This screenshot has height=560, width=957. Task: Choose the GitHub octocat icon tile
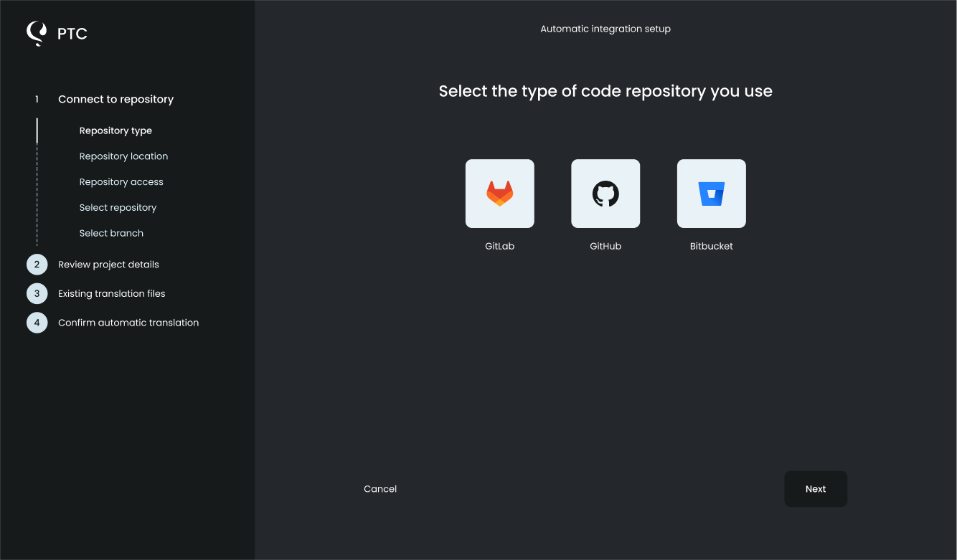[x=605, y=194]
